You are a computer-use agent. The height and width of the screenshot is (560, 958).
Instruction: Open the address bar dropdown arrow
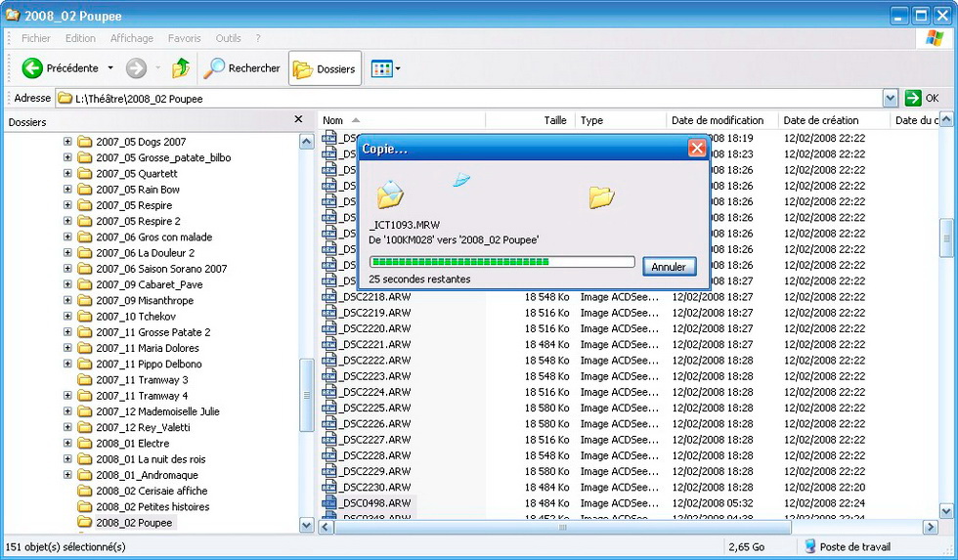tap(890, 98)
